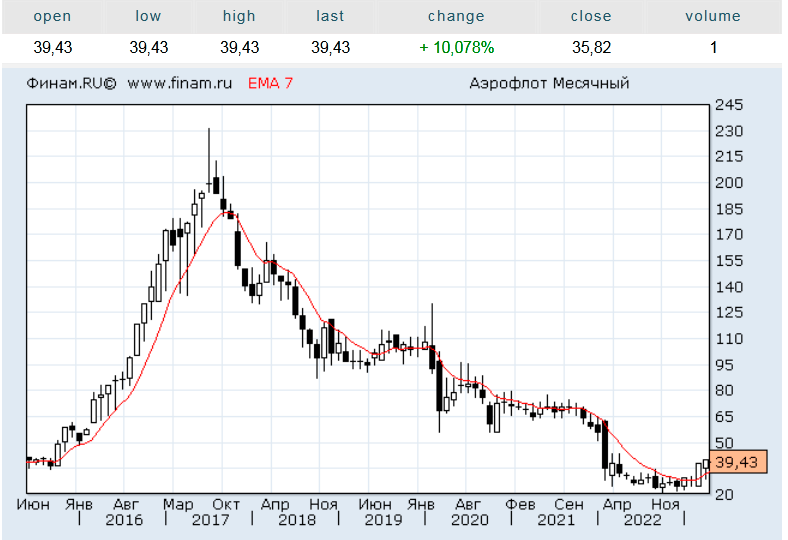Click the green +10,078% change value
The height and width of the screenshot is (540, 788).
(456, 47)
